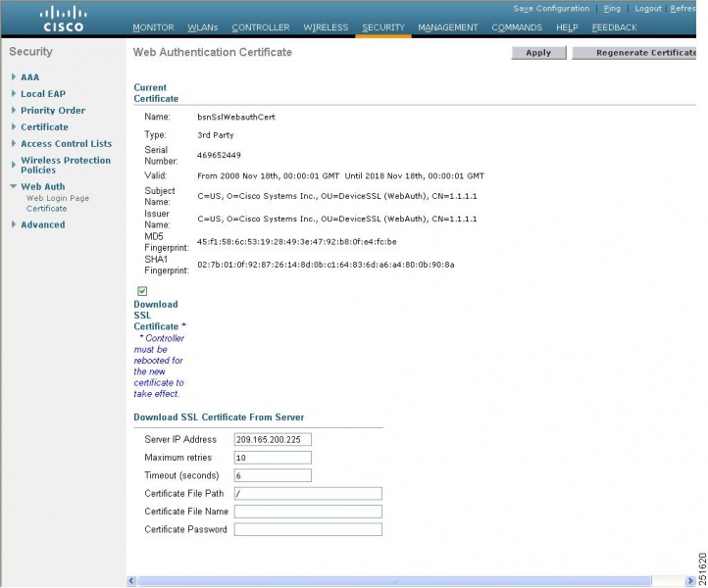Uncheck the Download SSL Certificate checkbox
The image size is (708, 588).
142,291
